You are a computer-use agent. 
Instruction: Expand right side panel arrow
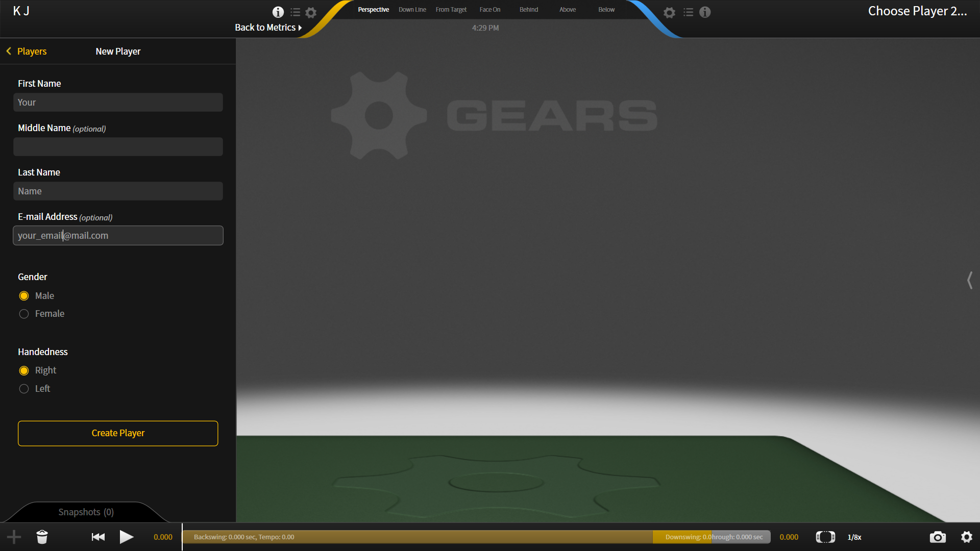pyautogui.click(x=970, y=280)
